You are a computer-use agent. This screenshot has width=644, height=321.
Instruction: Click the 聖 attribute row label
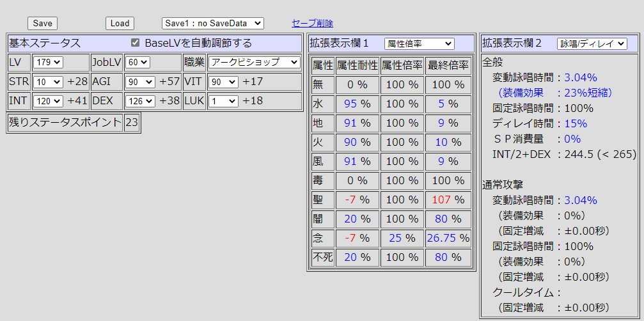tap(317, 200)
